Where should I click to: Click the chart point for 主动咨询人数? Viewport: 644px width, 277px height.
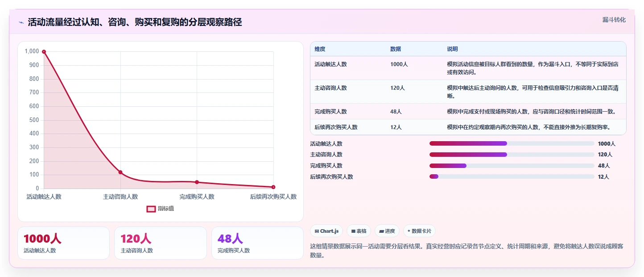point(120,172)
